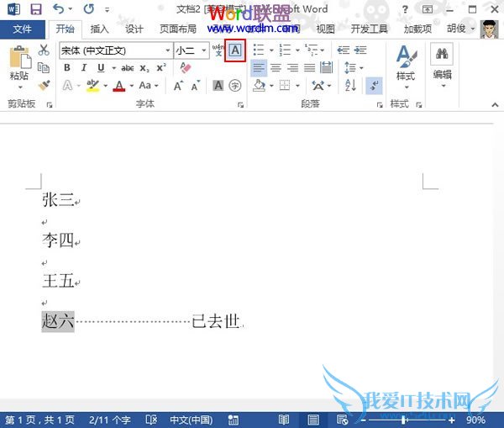This screenshot has height=428, width=504.
Task: Apply yellow text highlight color
Action: [92, 86]
